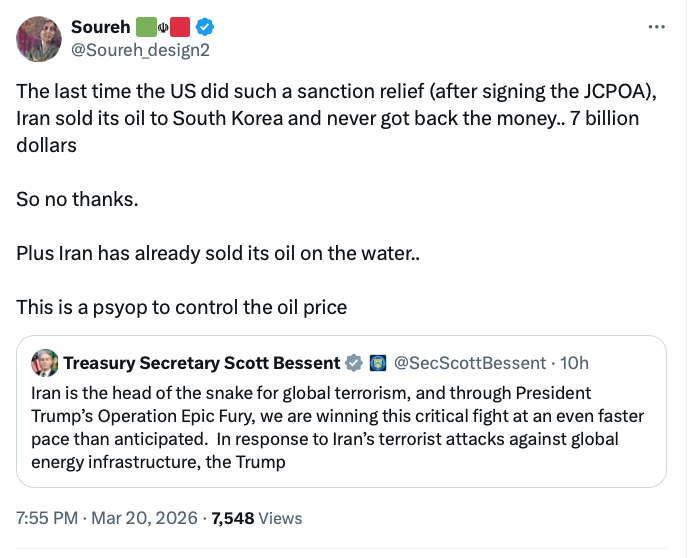Image resolution: width=690 pixels, height=558 pixels.
Task: Open the @Soureh_design2 handle link
Action: click(140, 49)
